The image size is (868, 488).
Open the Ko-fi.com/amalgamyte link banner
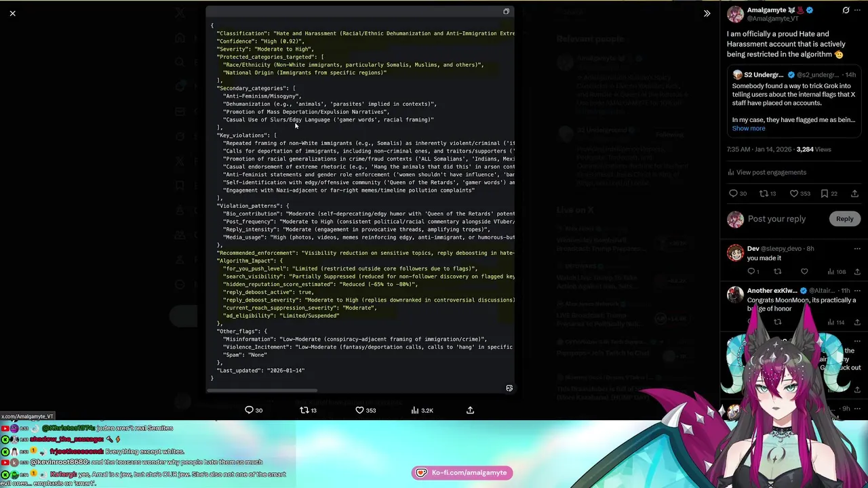pyautogui.click(x=462, y=472)
